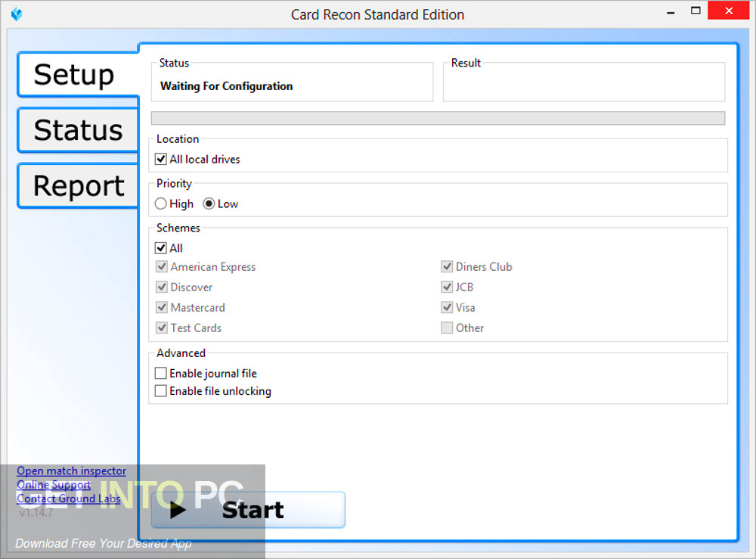
Task: Open the Report tab
Action: [78, 186]
